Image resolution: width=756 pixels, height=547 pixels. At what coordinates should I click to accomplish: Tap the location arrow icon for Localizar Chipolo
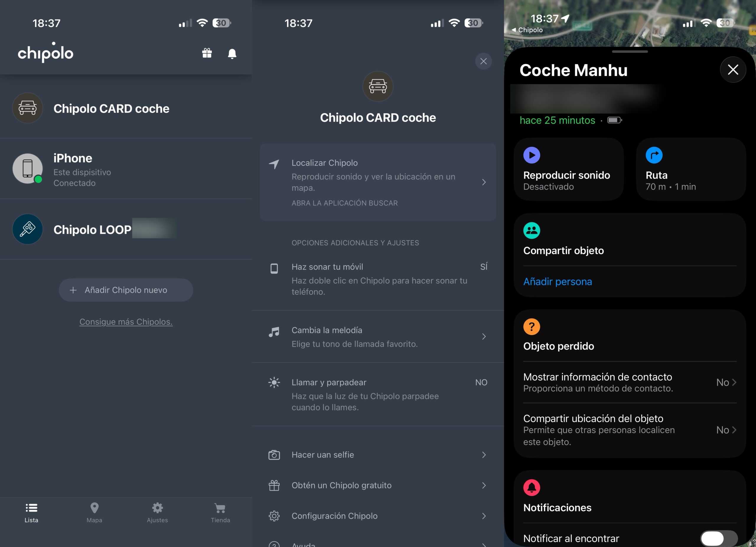pos(274,164)
